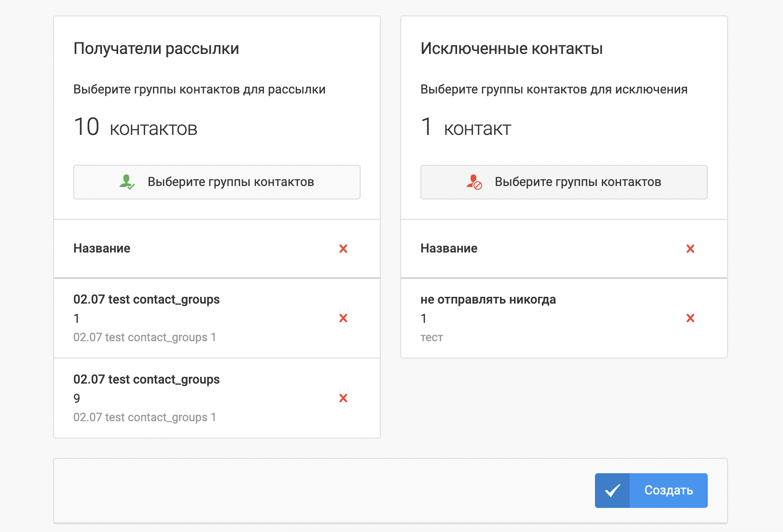The height and width of the screenshot is (532, 783).
Task: Click 'Выберите группы контактов для рассылки' text
Action: point(200,90)
